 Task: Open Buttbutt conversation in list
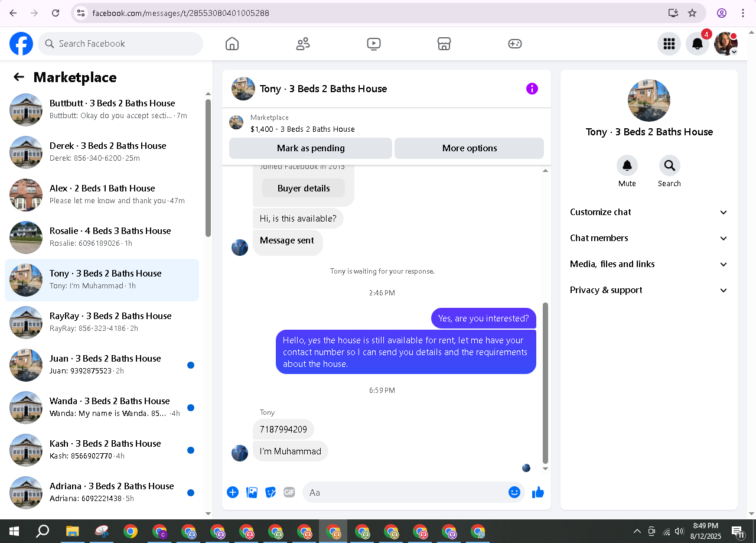102,110
